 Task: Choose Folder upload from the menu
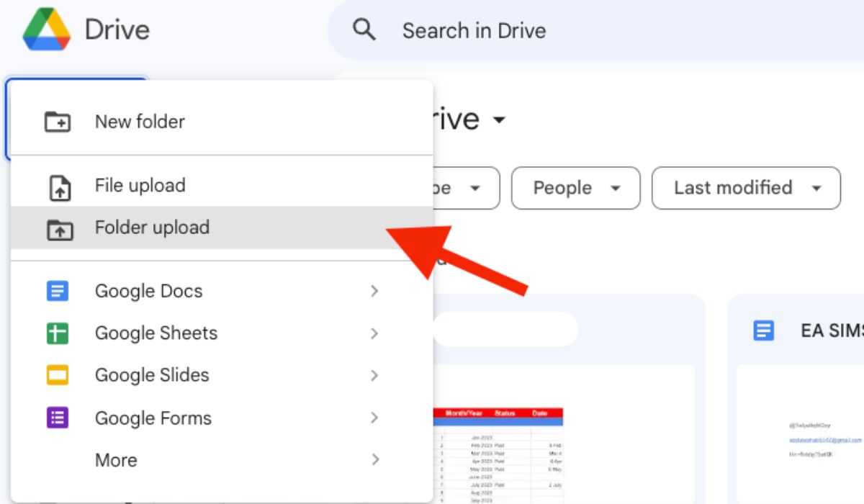[152, 228]
